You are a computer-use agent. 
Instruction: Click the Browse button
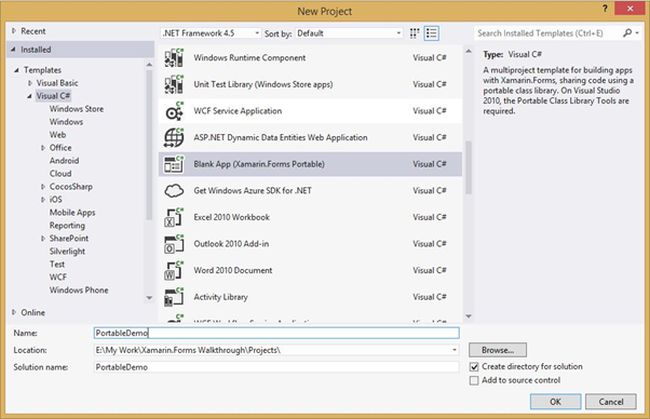[497, 351]
